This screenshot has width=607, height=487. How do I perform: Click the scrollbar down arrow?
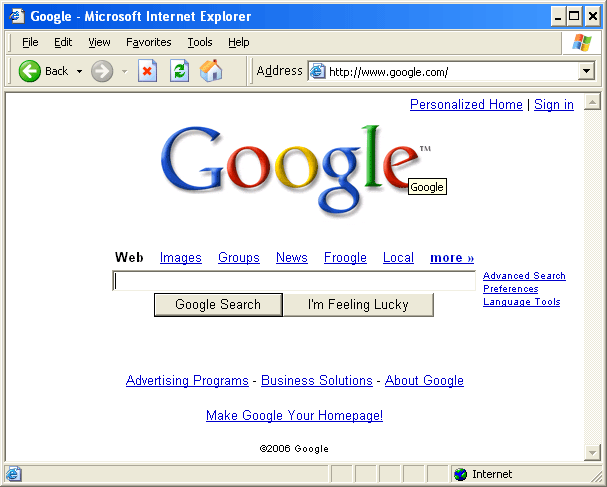click(592, 453)
